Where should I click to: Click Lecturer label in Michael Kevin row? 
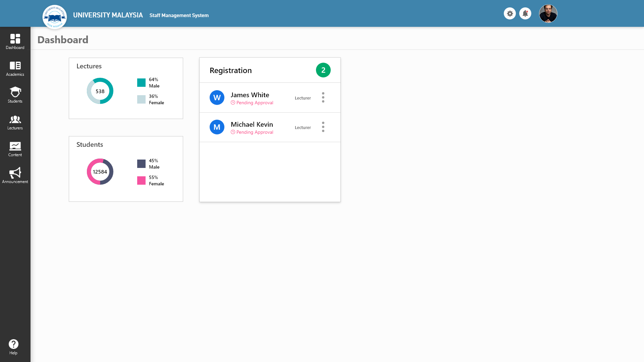(x=303, y=127)
